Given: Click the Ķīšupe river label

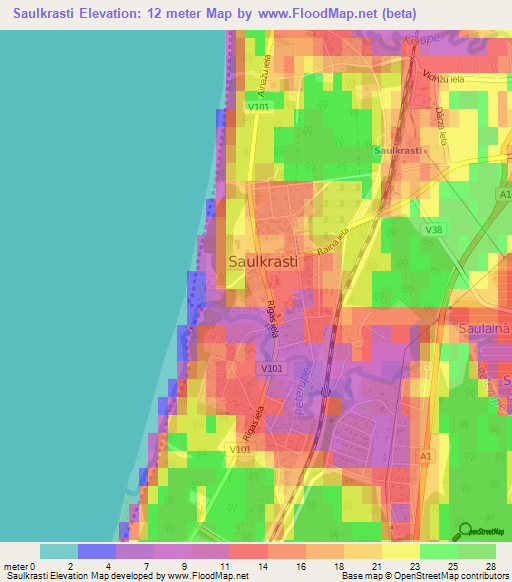Looking at the screenshot, I should [x=422, y=39].
